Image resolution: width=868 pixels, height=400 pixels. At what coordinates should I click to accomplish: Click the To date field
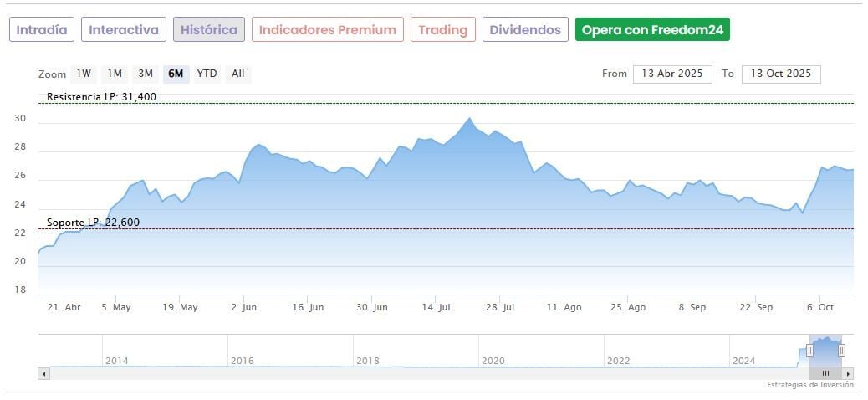[x=781, y=74]
